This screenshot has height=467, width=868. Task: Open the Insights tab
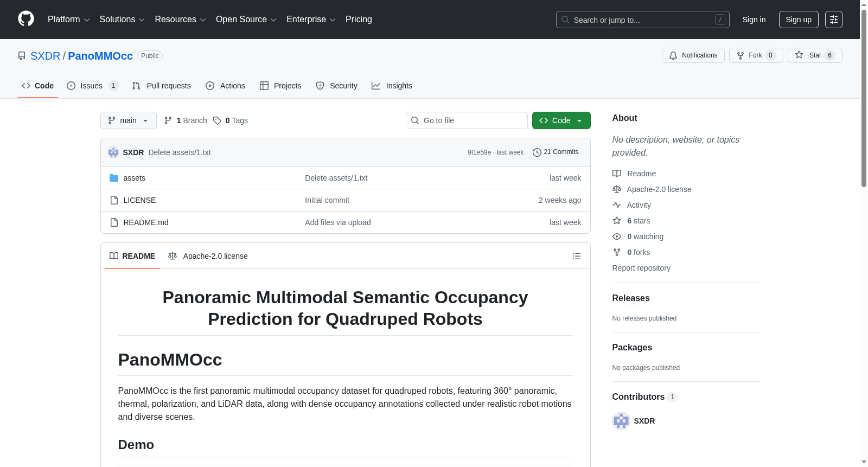(x=392, y=86)
